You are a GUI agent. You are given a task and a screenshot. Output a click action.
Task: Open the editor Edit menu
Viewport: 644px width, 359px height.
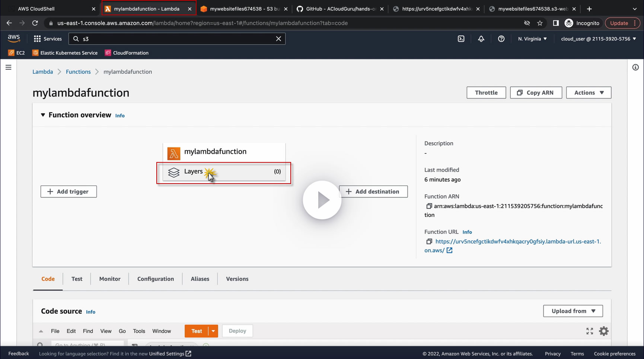pos(71,331)
